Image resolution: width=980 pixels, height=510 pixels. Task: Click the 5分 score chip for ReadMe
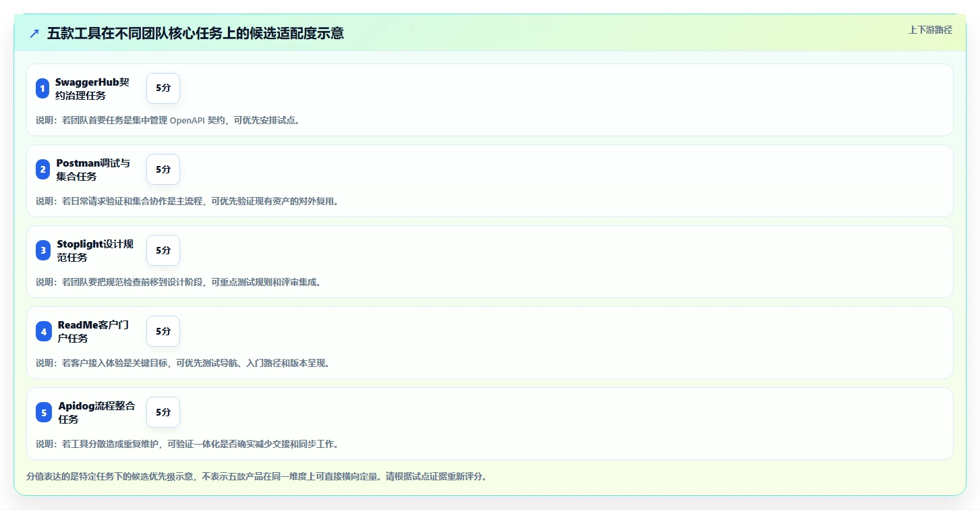coord(163,331)
